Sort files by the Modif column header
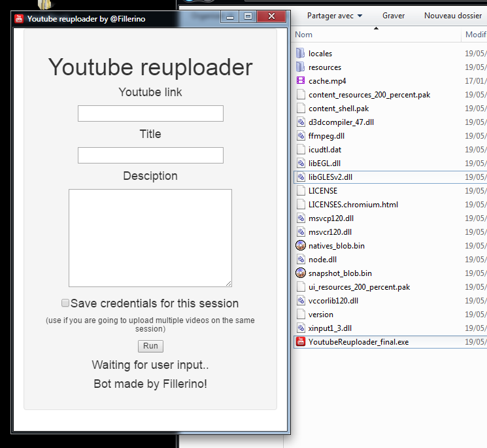Viewport: 487px width, 448px height. coord(475,35)
